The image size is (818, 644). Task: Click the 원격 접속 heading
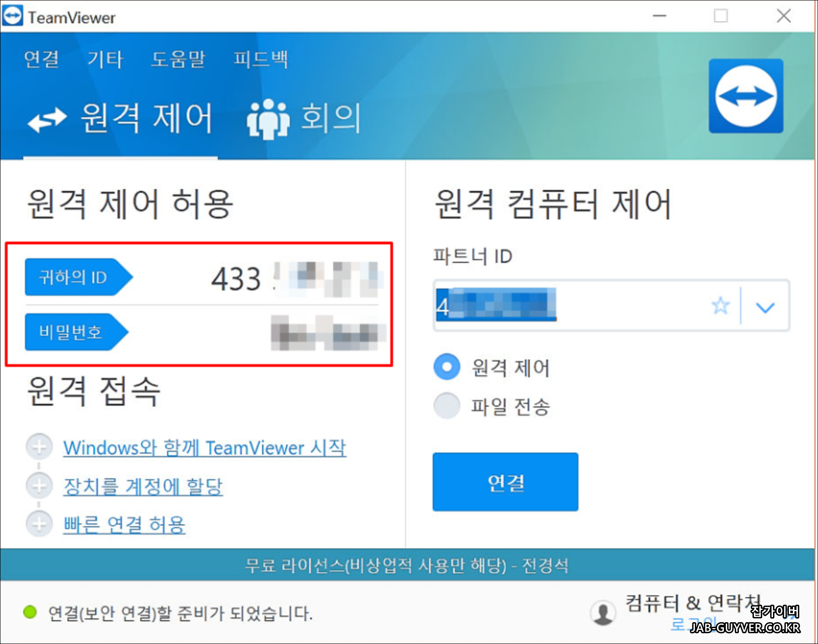click(94, 391)
